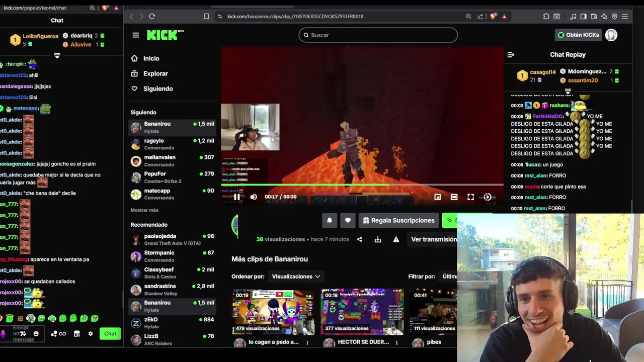The height and width of the screenshot is (362, 644).
Task: Open the paolaojedda recommended channel
Action: click(173, 240)
